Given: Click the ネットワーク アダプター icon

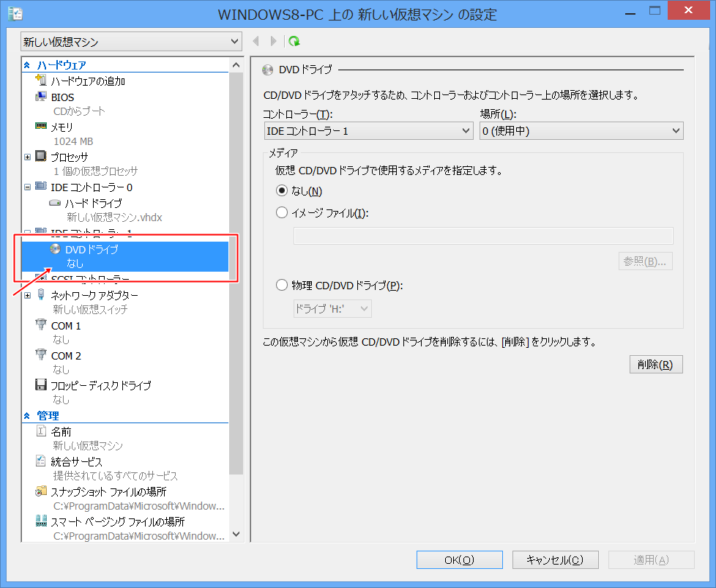Looking at the screenshot, I should [41, 294].
